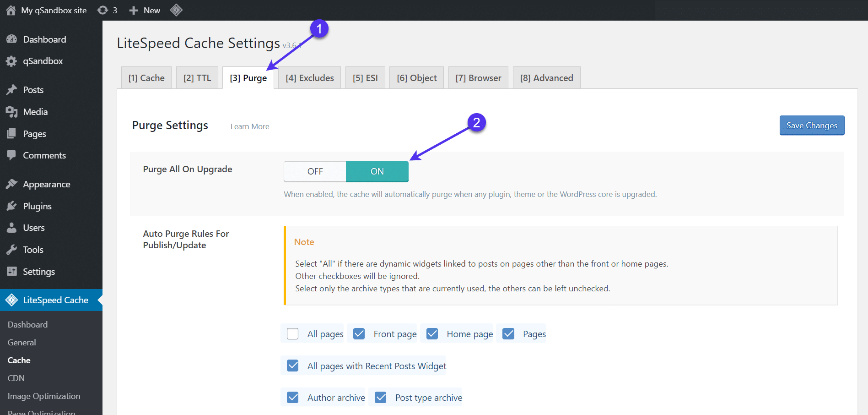This screenshot has height=415, width=868.
Task: Open the Plugins plug icon
Action: point(12,206)
